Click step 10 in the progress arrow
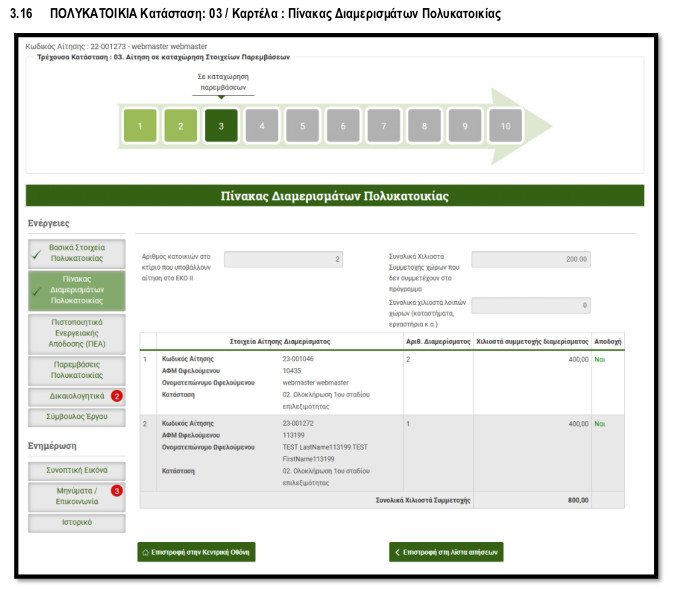 505,126
